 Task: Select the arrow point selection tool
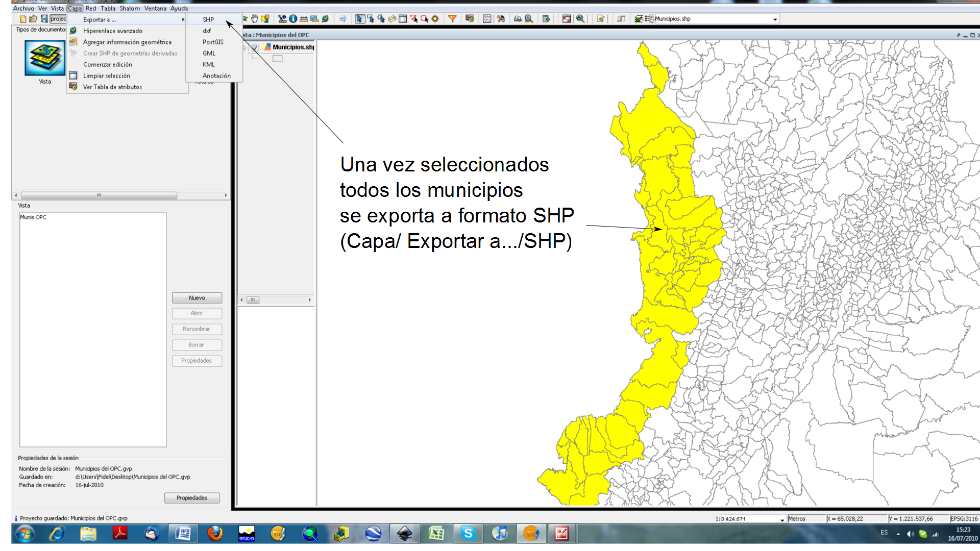[x=359, y=19]
